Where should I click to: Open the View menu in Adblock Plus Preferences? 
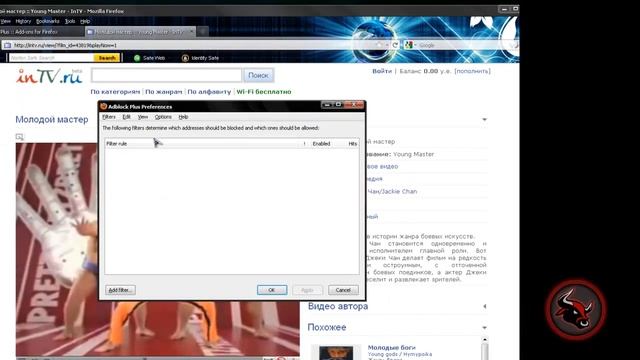(x=143, y=117)
